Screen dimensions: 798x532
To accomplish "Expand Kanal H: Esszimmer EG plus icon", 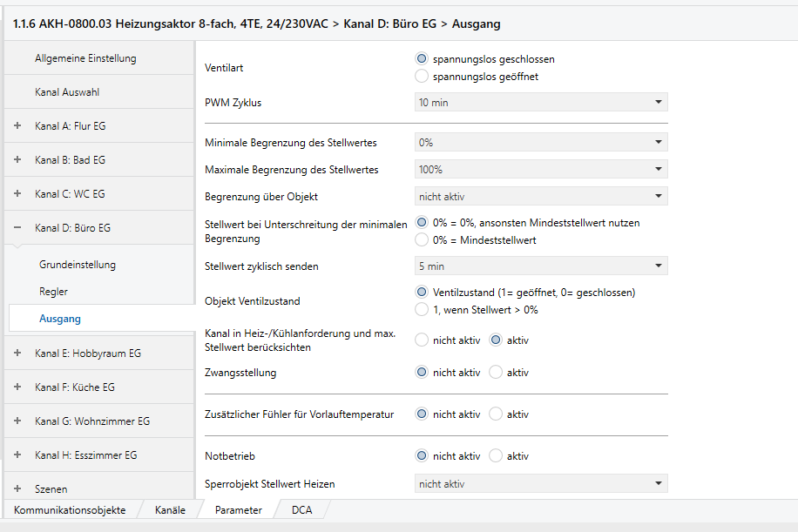I will click(x=17, y=455).
